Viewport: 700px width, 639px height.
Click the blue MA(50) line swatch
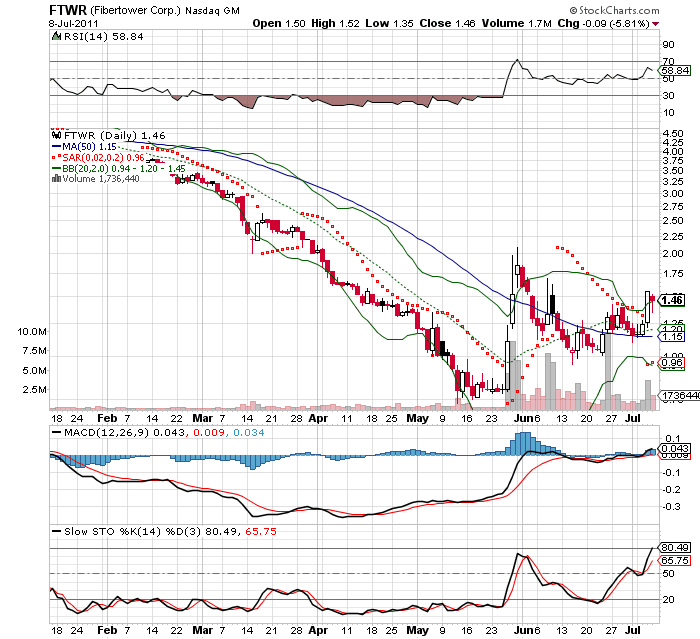(56, 146)
